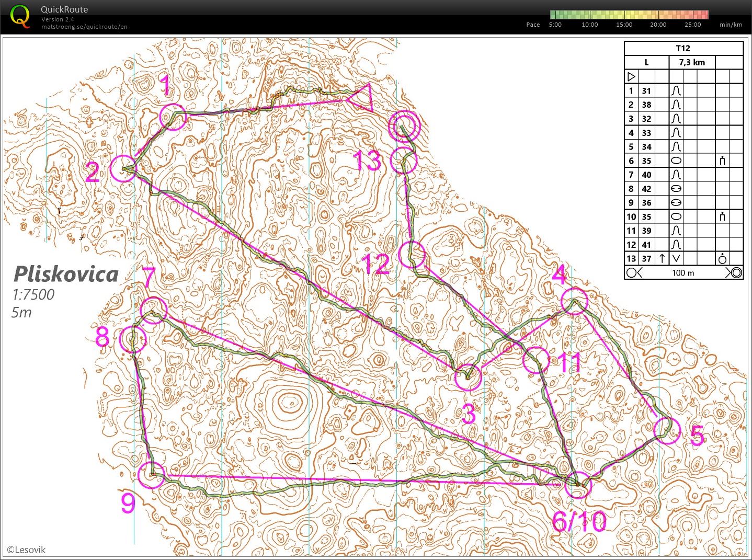Click the pace color gradient scale
752x560 pixels.
click(x=629, y=15)
